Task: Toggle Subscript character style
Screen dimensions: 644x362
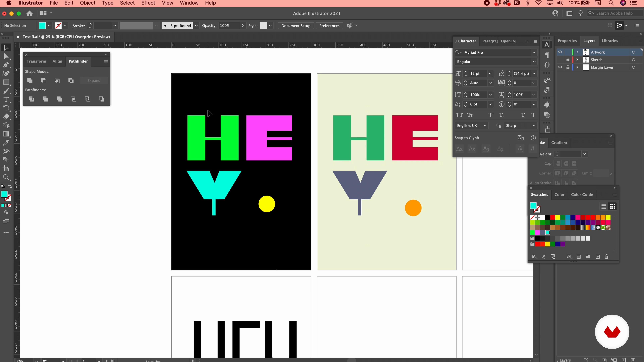Action: click(x=501, y=115)
